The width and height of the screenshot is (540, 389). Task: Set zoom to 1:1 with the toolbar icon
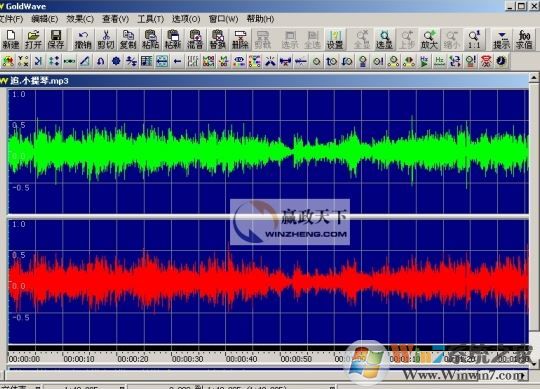coord(474,40)
